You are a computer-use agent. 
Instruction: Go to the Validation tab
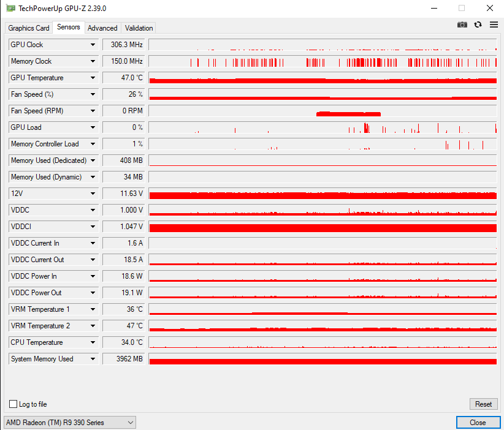click(139, 28)
